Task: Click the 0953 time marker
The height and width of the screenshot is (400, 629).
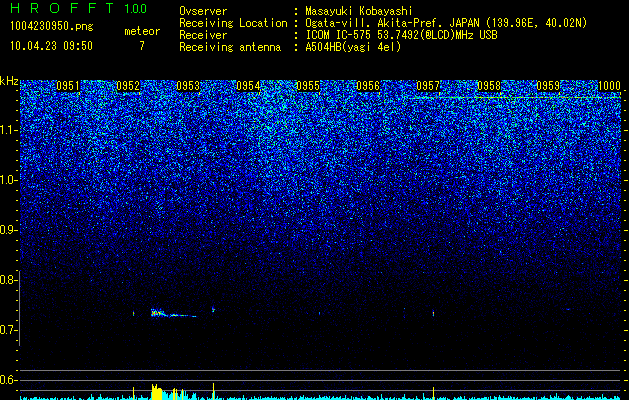Action: [x=188, y=86]
